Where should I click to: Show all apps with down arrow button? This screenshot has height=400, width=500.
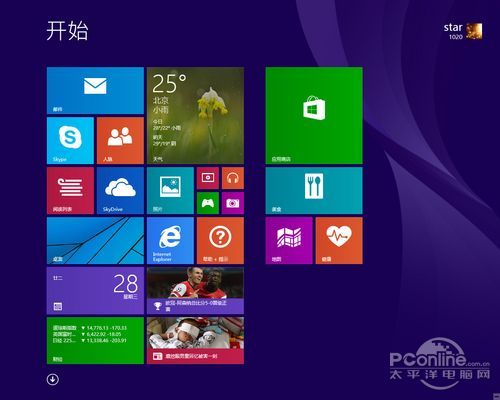point(53,379)
